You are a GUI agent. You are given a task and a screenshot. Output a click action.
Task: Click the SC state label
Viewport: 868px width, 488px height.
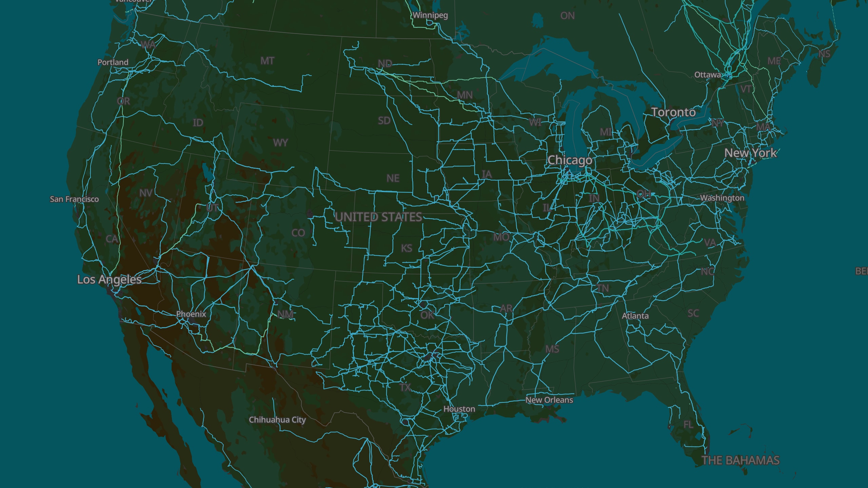click(693, 313)
